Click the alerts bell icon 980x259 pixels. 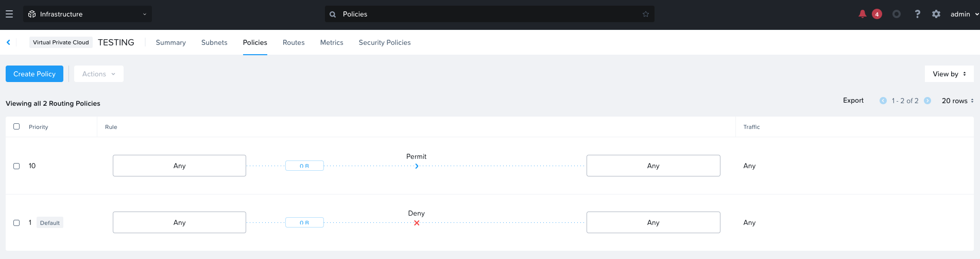[x=862, y=14]
